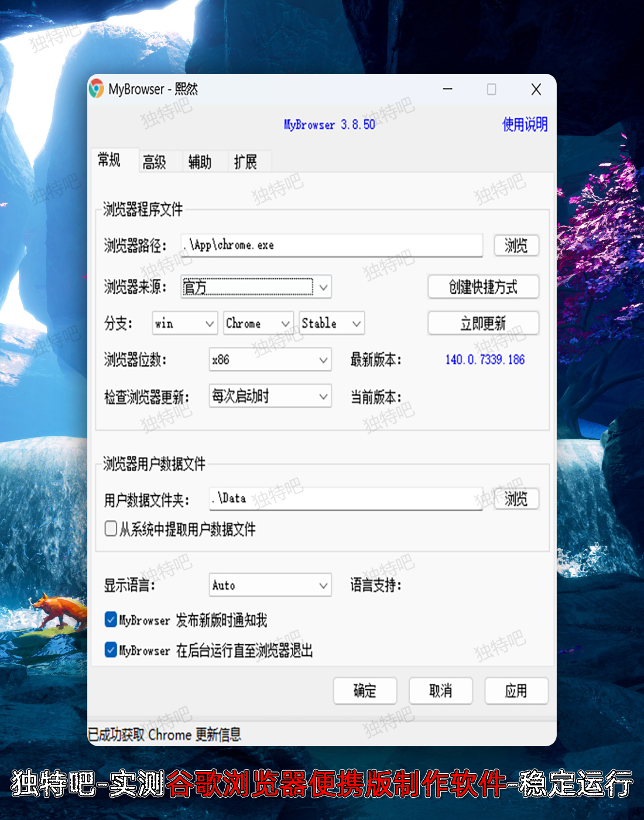
Task: Uncheck MyBrowser 在后台运行直至浏览器退出
Action: click(111, 650)
